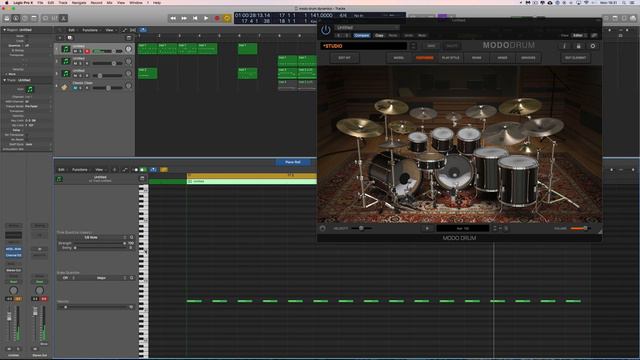Open the Mixer button in control bar

tap(54, 18)
